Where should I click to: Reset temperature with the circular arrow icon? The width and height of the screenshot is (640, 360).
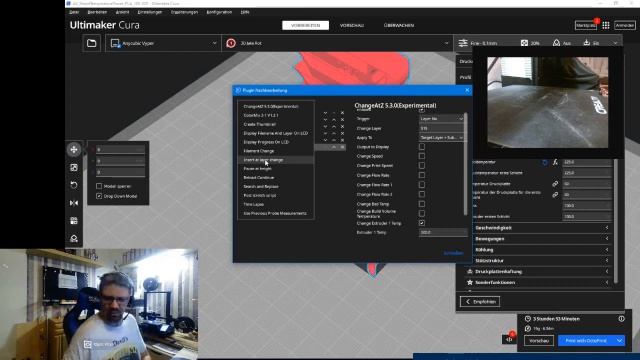coord(544,162)
